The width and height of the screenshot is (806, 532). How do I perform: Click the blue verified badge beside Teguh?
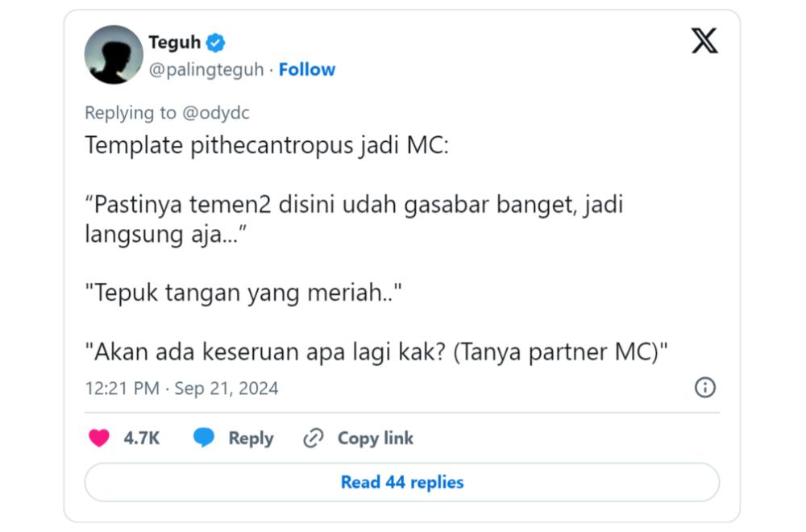tap(215, 43)
